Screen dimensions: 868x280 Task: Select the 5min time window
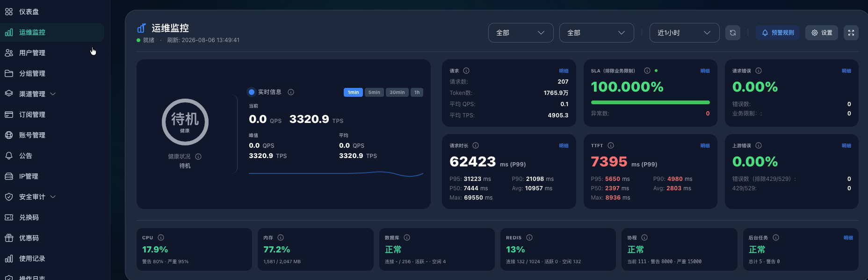(x=374, y=92)
